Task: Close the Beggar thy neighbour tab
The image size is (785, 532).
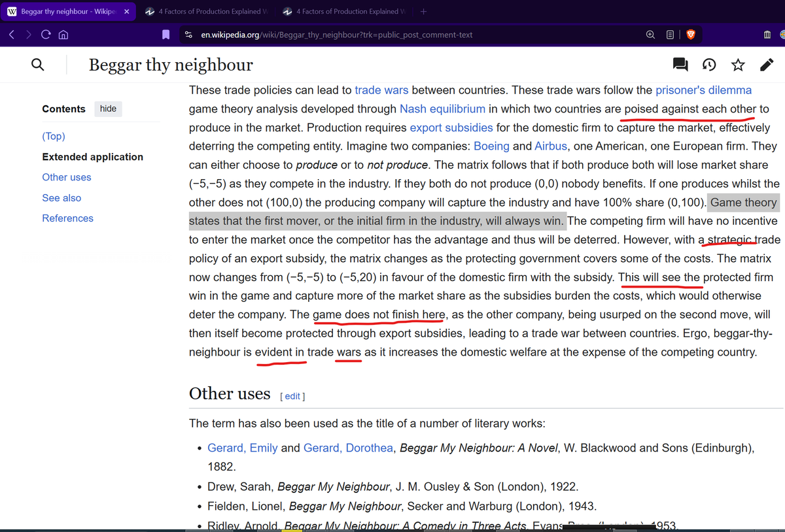Action: click(126, 12)
